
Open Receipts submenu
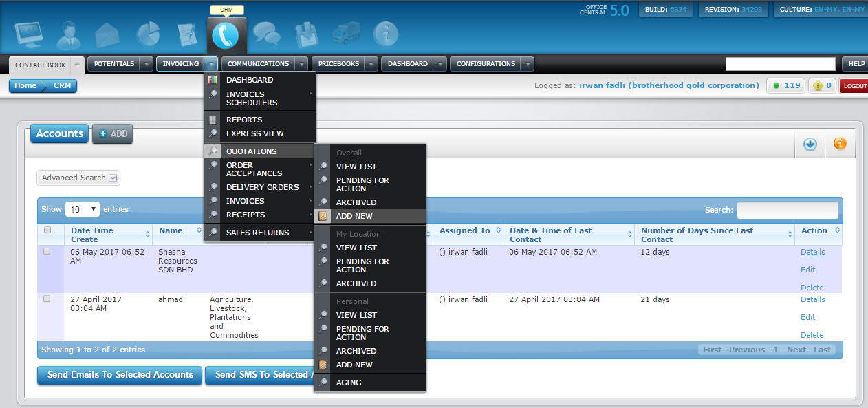pyautogui.click(x=260, y=215)
